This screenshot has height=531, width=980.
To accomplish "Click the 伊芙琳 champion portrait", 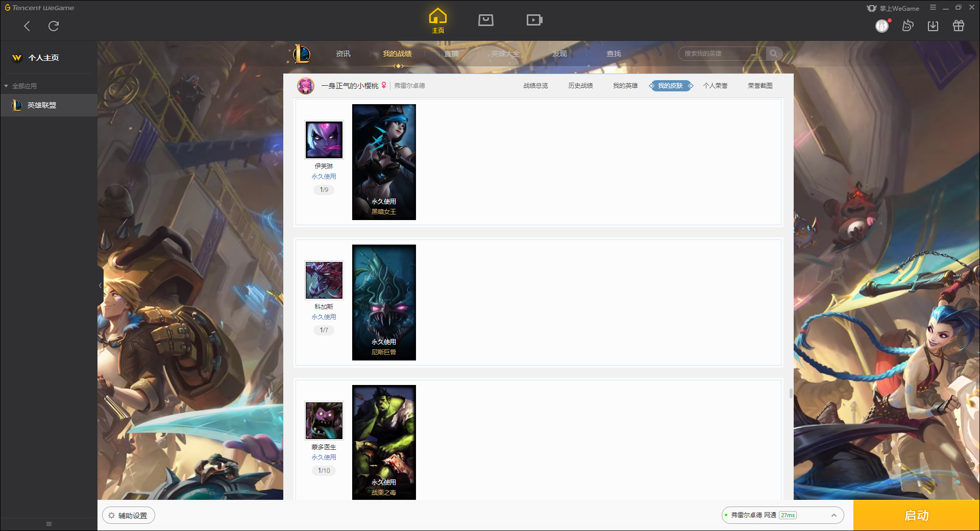I will [x=324, y=140].
